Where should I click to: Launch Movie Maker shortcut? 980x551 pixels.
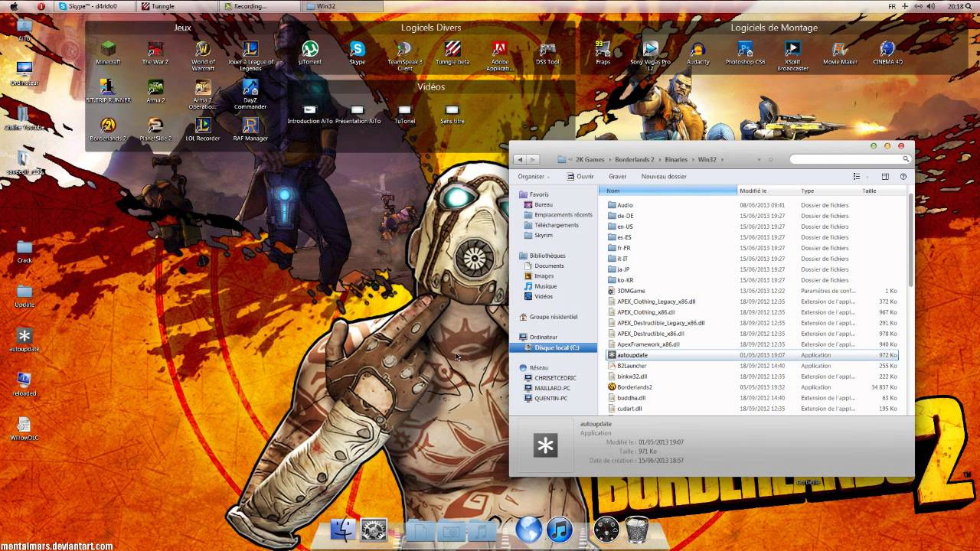click(840, 52)
